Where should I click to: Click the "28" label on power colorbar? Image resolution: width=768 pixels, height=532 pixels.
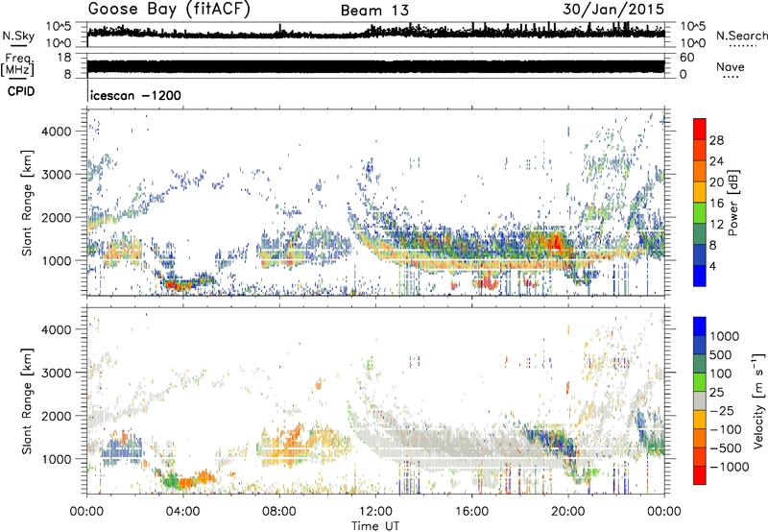coord(716,140)
